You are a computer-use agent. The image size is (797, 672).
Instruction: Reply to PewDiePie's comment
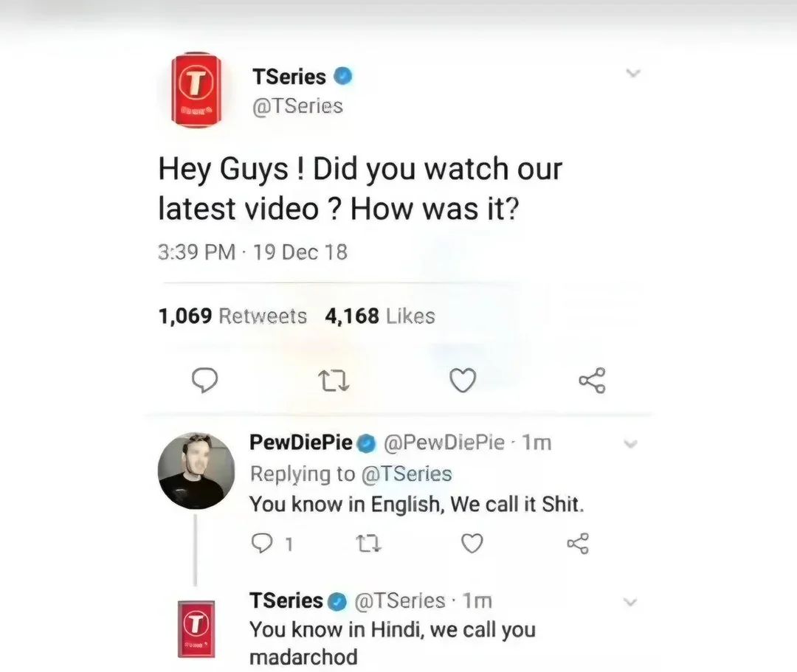click(x=262, y=544)
